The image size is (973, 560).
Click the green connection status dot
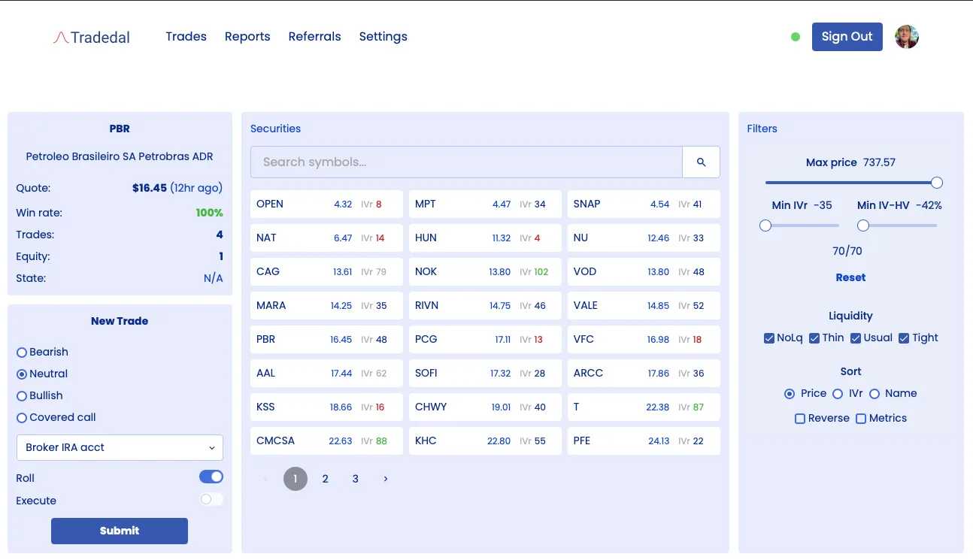point(796,37)
